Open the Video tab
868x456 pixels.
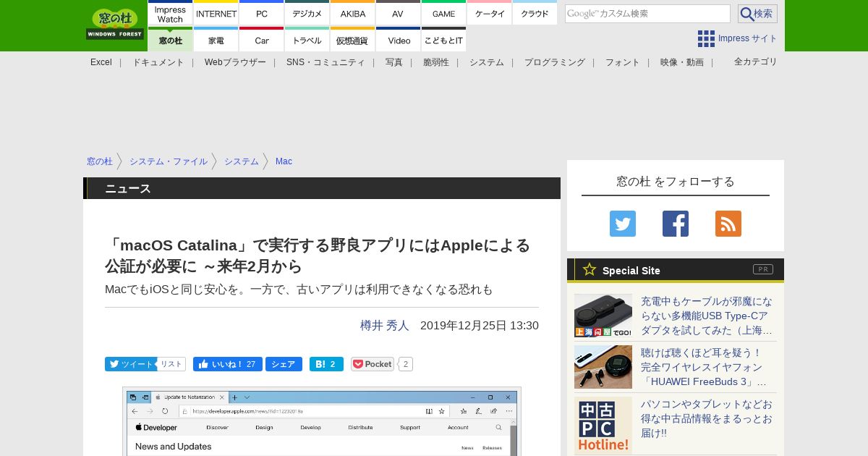(x=398, y=39)
